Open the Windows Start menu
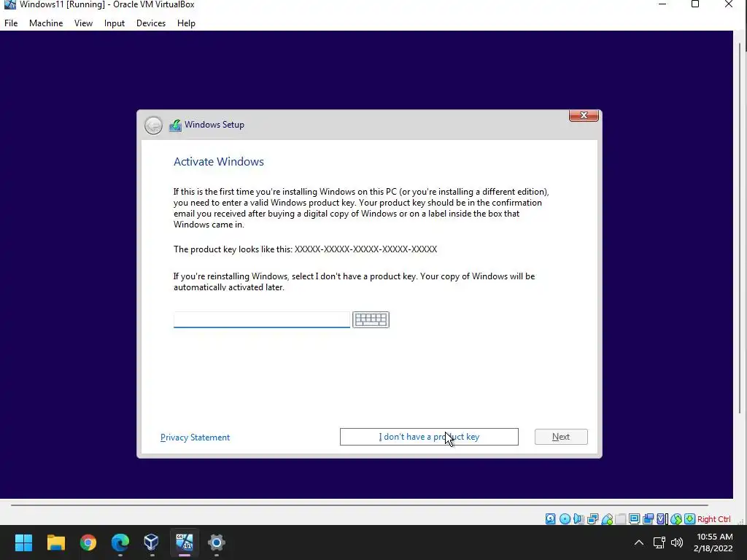The image size is (747, 560). (23, 542)
